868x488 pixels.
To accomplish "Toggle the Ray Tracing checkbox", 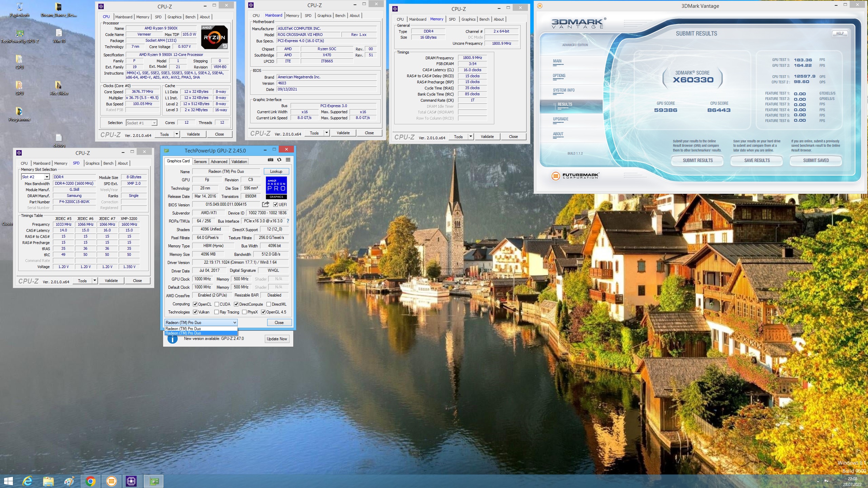I will pyautogui.click(x=216, y=312).
